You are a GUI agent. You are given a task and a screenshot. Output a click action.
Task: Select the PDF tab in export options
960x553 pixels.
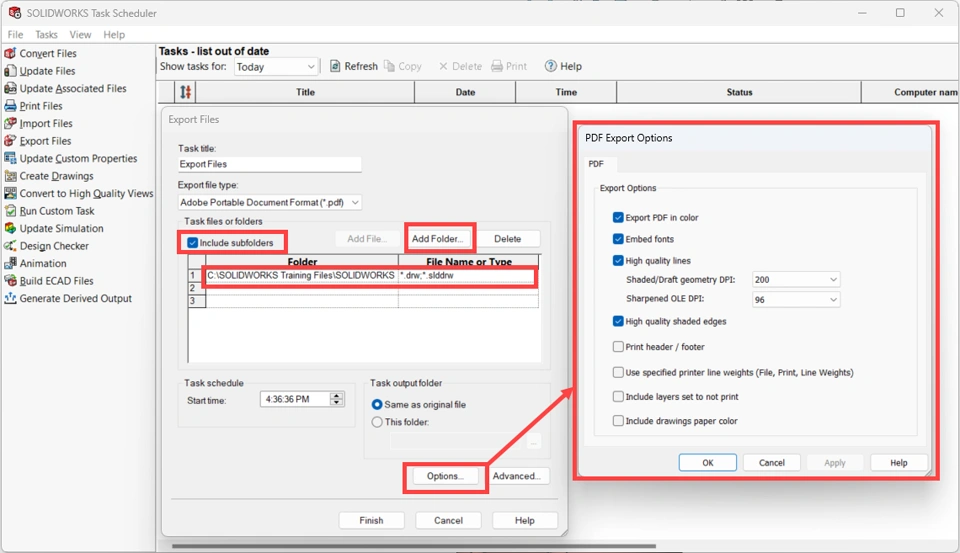[x=596, y=164]
